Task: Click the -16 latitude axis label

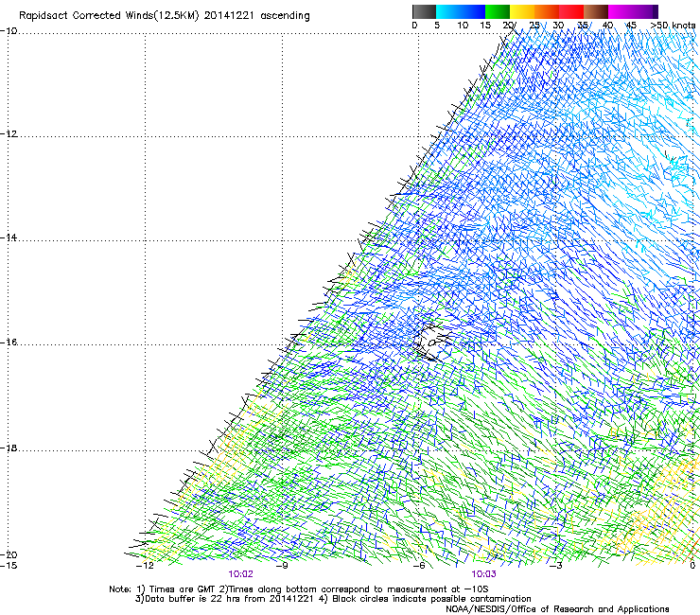Action: pos(9,343)
